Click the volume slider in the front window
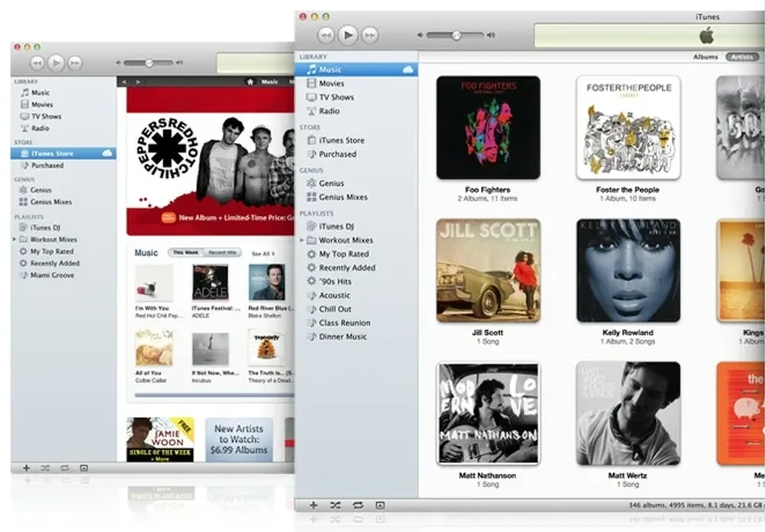Image resolution: width=766 pixels, height=532 pixels. pos(454,35)
